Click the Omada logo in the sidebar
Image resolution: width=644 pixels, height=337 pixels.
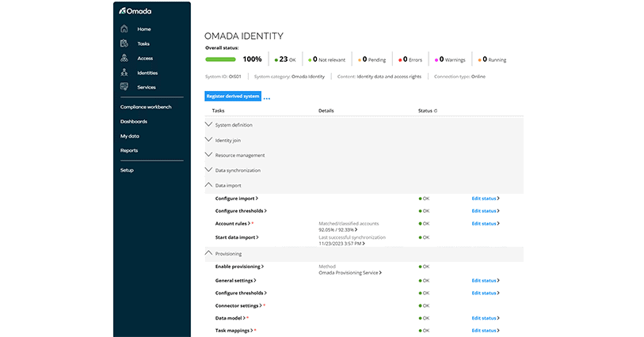[x=135, y=11]
